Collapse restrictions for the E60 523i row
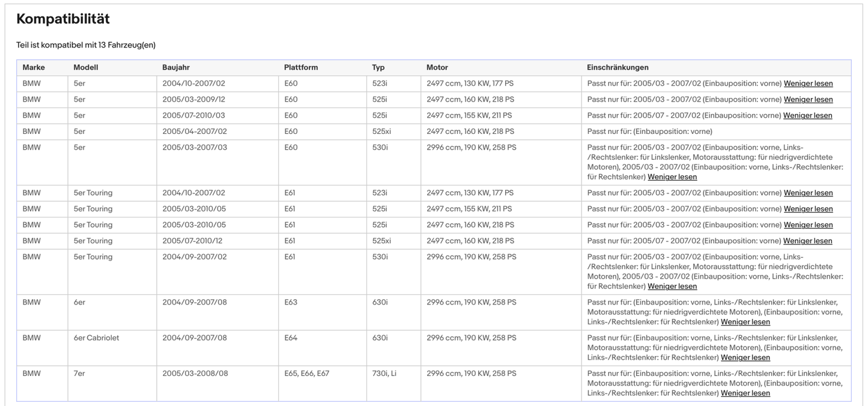Image resolution: width=868 pixels, height=406 pixels. click(x=808, y=83)
